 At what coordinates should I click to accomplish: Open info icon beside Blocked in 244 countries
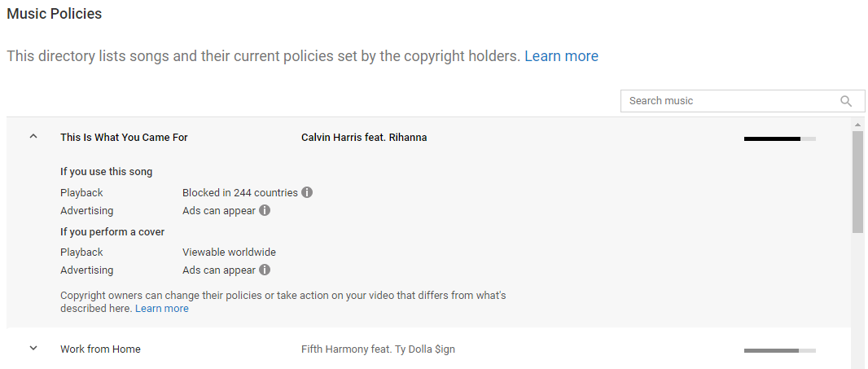tap(307, 193)
